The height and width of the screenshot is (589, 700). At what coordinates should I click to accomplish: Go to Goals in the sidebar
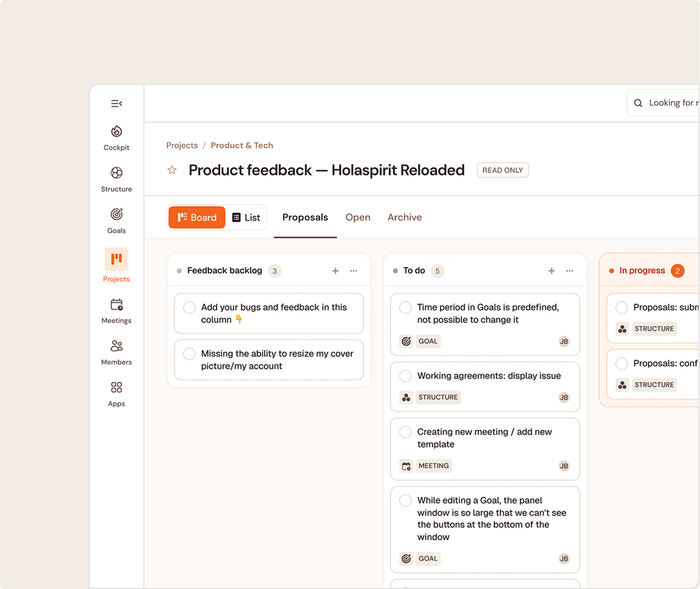(116, 221)
